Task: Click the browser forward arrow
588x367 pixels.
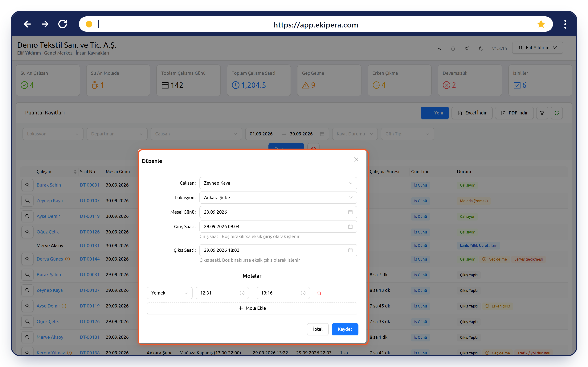Action: pos(45,24)
